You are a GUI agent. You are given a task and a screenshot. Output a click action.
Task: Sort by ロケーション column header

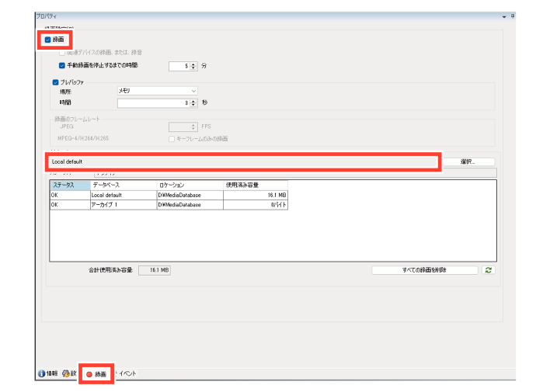pos(190,185)
